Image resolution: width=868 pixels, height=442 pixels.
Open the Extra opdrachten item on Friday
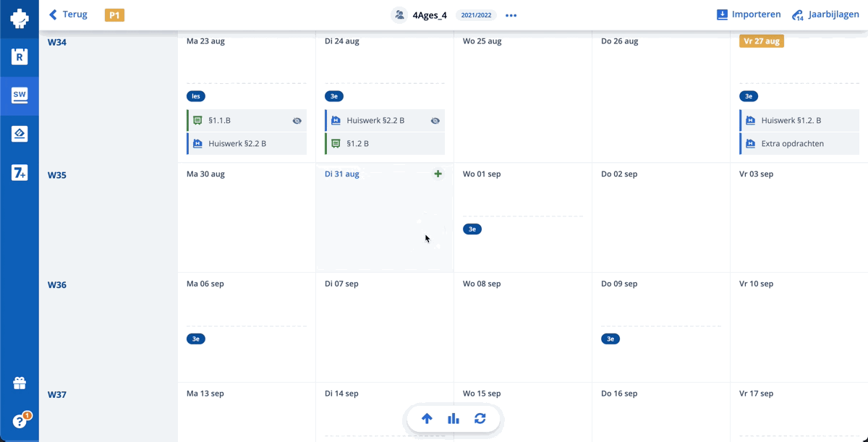[x=792, y=143]
